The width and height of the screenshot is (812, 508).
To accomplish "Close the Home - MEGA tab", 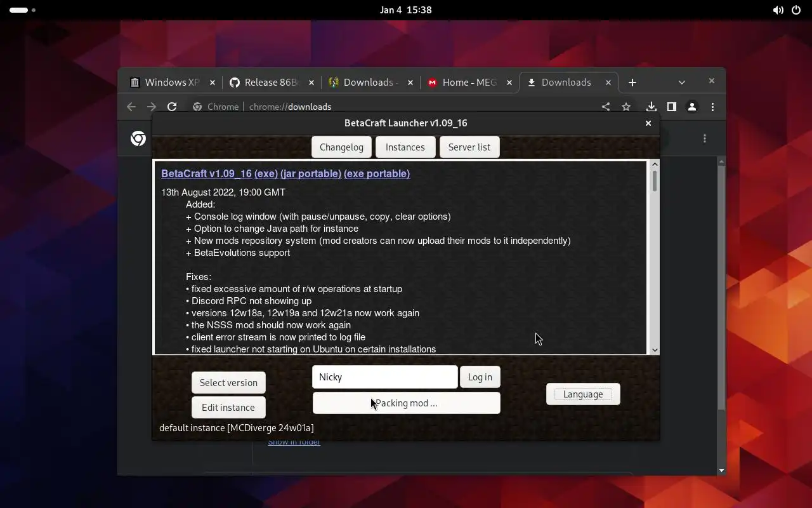I will tap(509, 83).
